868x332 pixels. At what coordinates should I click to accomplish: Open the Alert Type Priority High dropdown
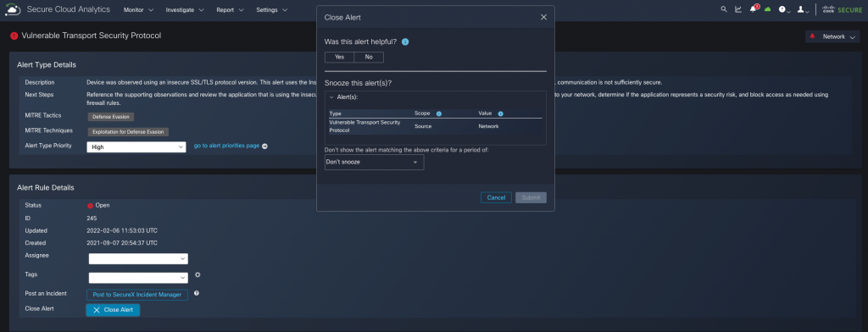pos(136,147)
